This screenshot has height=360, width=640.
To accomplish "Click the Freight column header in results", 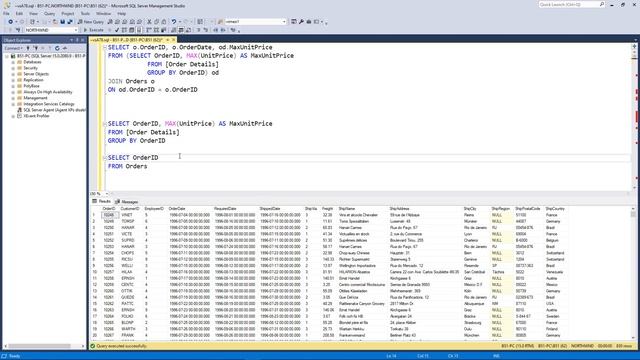I will tap(327, 209).
